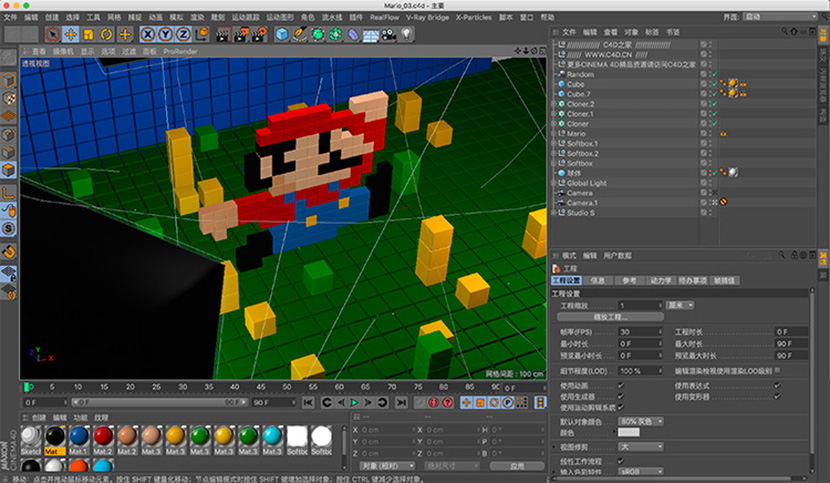Add a Camera from the toolbar
Viewport: 830px width, 483px height.
pyautogui.click(x=389, y=34)
